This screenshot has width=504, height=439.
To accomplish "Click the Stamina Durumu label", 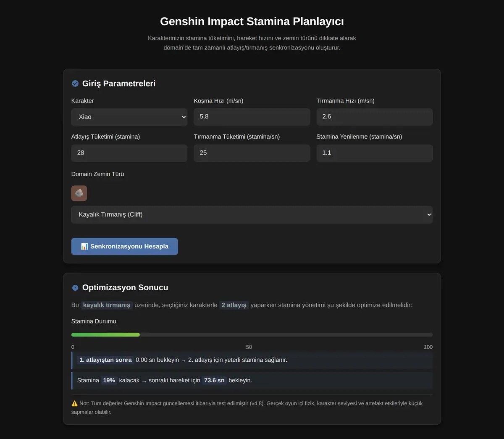I will pyautogui.click(x=94, y=321).
